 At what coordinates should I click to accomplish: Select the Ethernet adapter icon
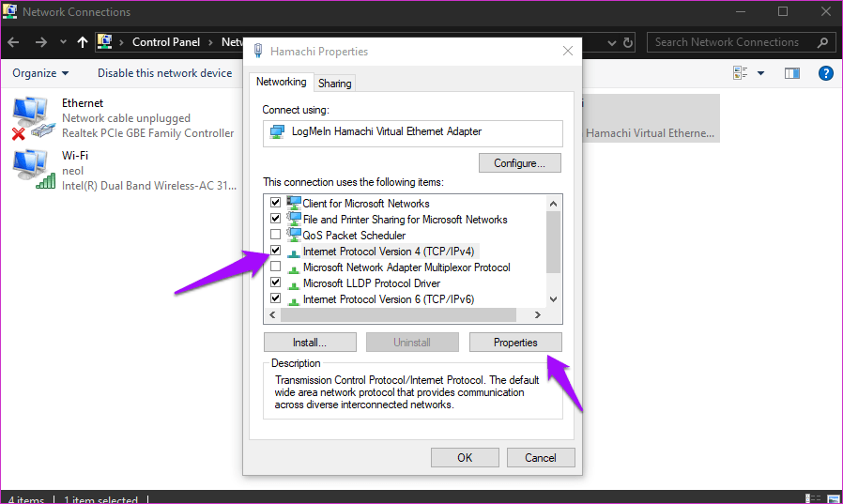pyautogui.click(x=33, y=117)
